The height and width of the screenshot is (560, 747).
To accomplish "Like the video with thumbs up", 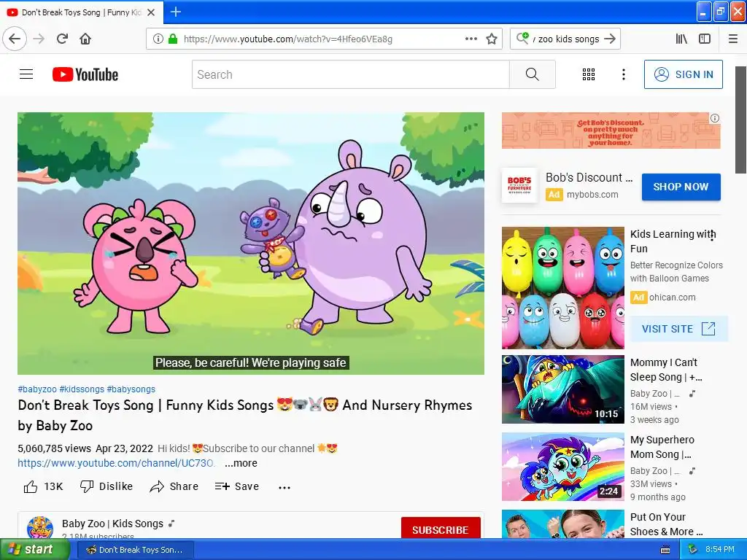I will point(43,486).
